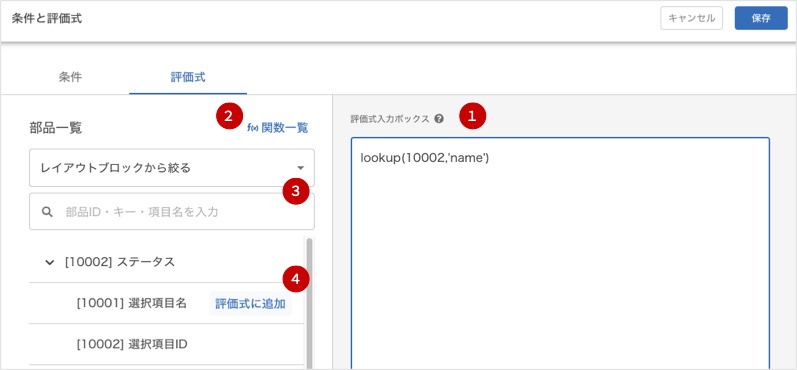Click the dropdown arrow of layout block filter
Image resolution: width=797 pixels, height=370 pixels.
point(300,168)
